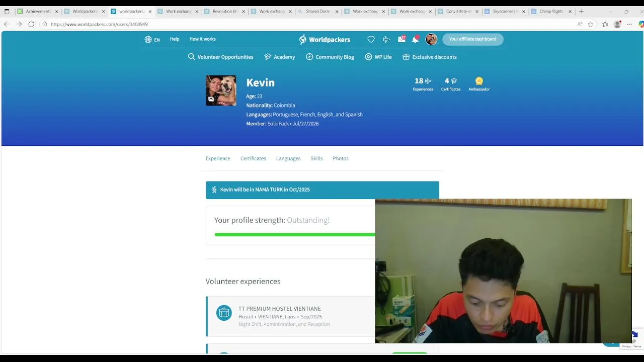Click the Worldpackers logo

pyautogui.click(x=325, y=39)
